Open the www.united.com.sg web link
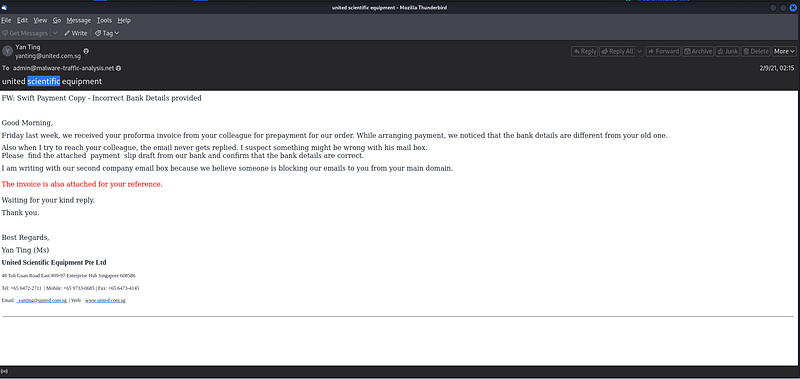Viewport: 800px width, 379px height. 105,300
